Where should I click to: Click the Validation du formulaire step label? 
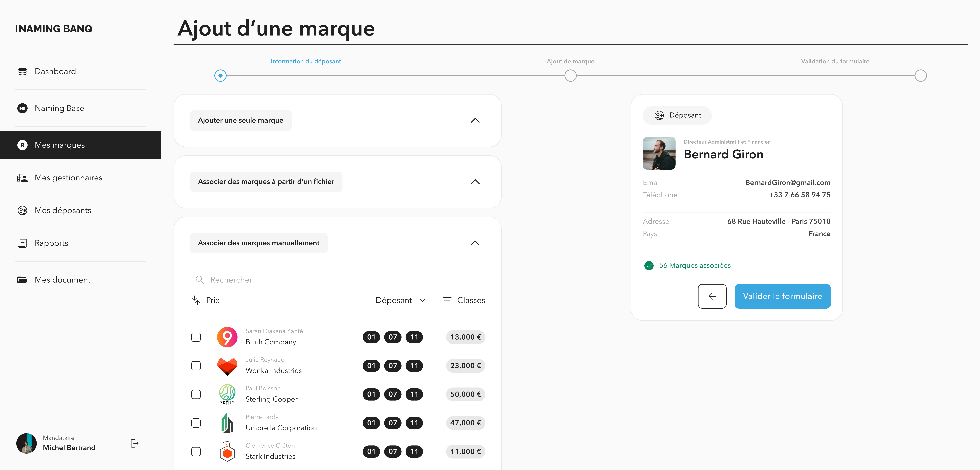click(x=835, y=61)
